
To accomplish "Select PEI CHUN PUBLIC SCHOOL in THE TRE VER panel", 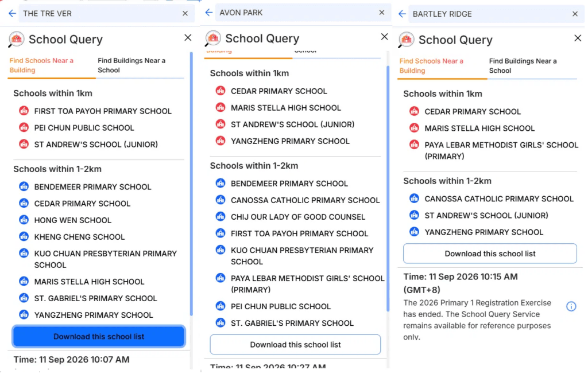I will (x=84, y=128).
